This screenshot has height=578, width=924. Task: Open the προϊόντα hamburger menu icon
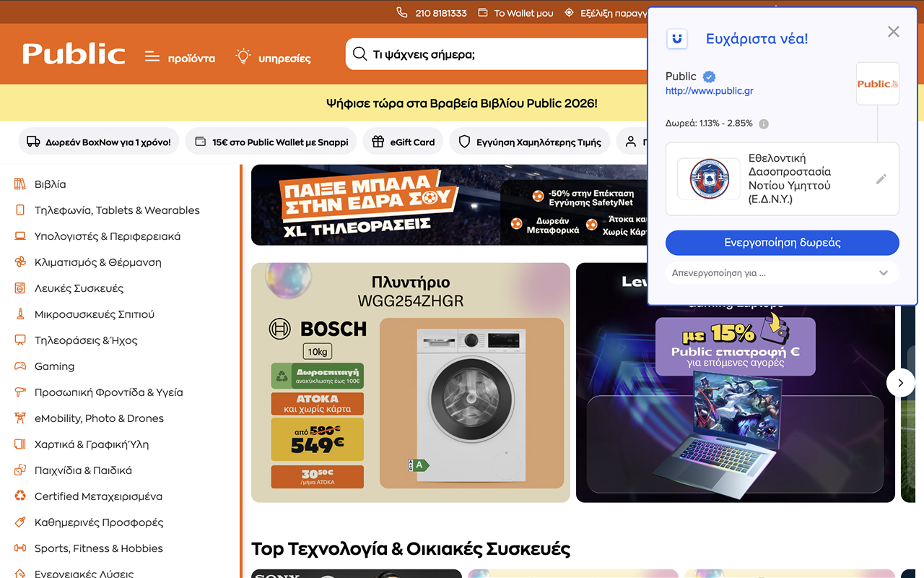pyautogui.click(x=152, y=56)
